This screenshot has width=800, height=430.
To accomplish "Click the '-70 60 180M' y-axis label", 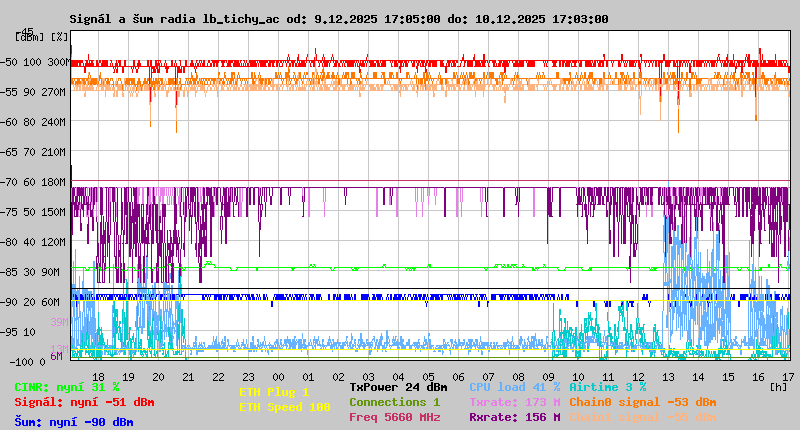I will (33, 182).
